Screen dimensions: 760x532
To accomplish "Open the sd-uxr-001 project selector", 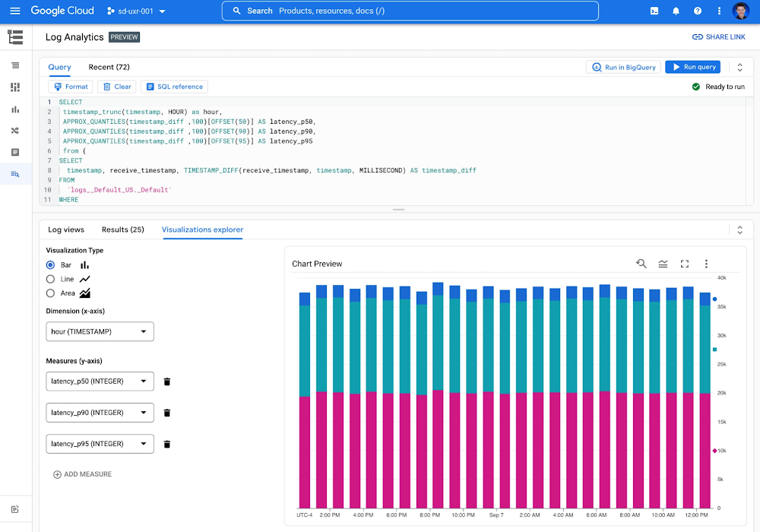I will [136, 11].
